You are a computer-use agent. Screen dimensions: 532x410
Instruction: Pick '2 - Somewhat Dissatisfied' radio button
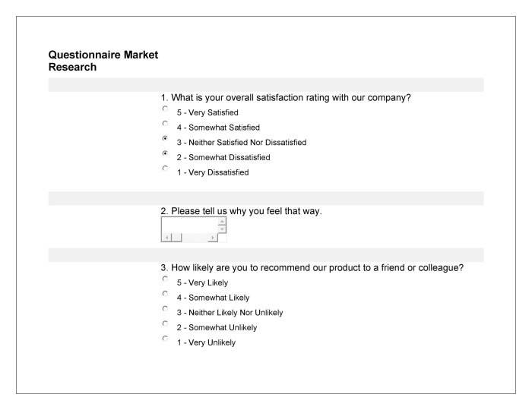[x=165, y=153]
